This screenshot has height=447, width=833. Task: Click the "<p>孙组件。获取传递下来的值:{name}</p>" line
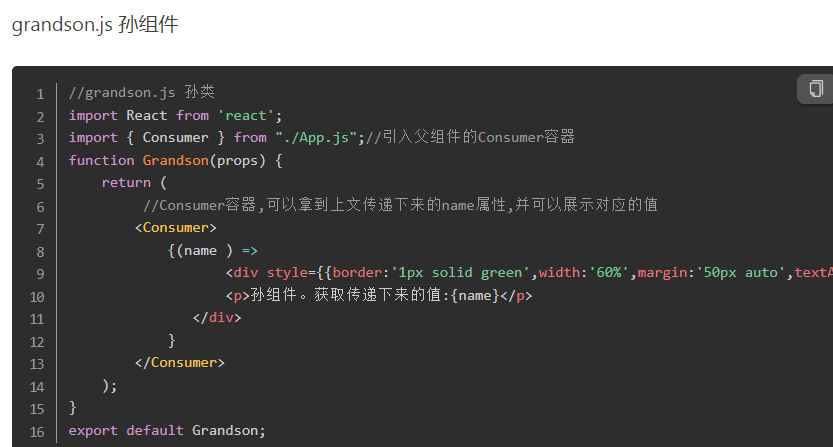(379, 295)
